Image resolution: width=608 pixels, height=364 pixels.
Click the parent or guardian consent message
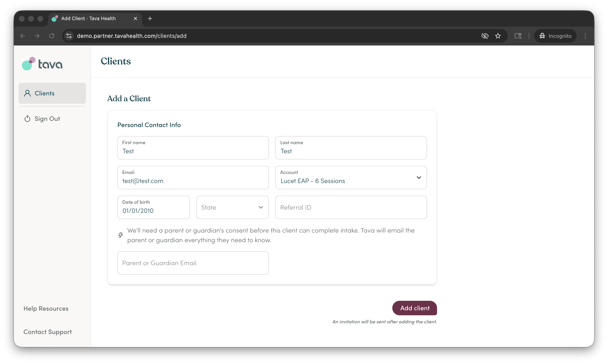click(271, 235)
